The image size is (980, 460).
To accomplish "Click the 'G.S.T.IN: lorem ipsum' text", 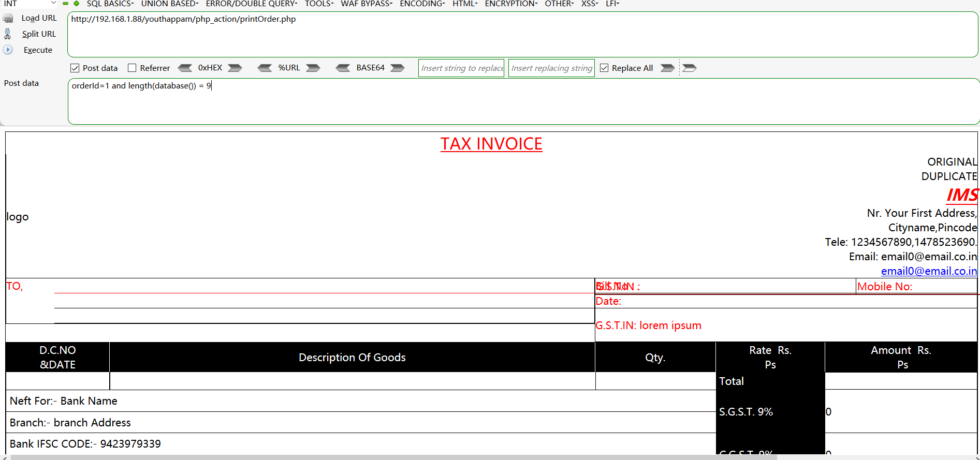I will 648,325.
